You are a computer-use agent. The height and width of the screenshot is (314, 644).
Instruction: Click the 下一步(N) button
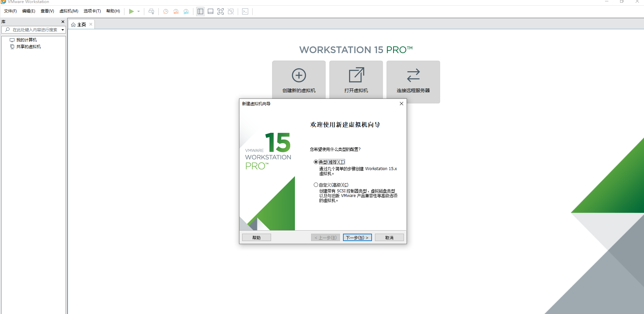[357, 237]
